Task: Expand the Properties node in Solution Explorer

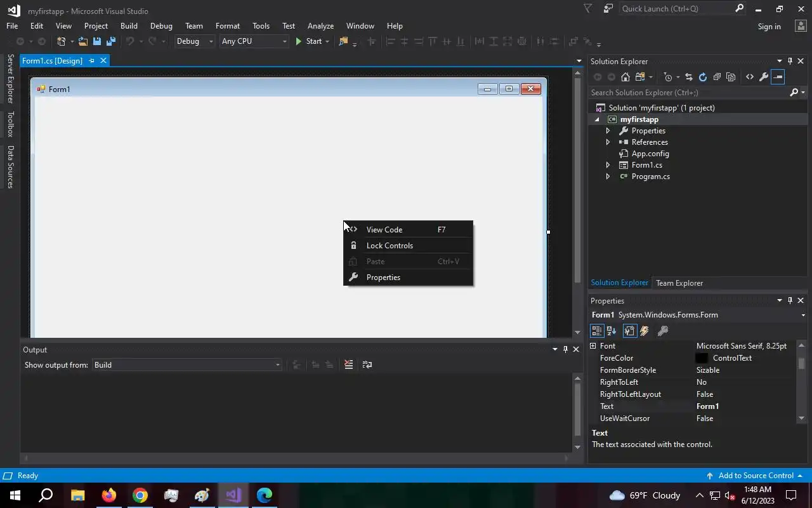Action: pos(608,131)
